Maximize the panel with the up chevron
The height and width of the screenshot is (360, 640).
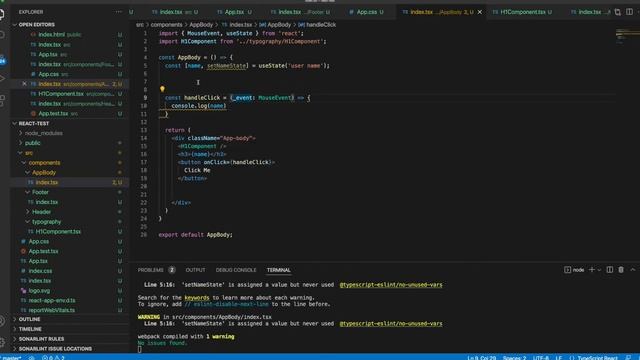[x=633, y=270]
